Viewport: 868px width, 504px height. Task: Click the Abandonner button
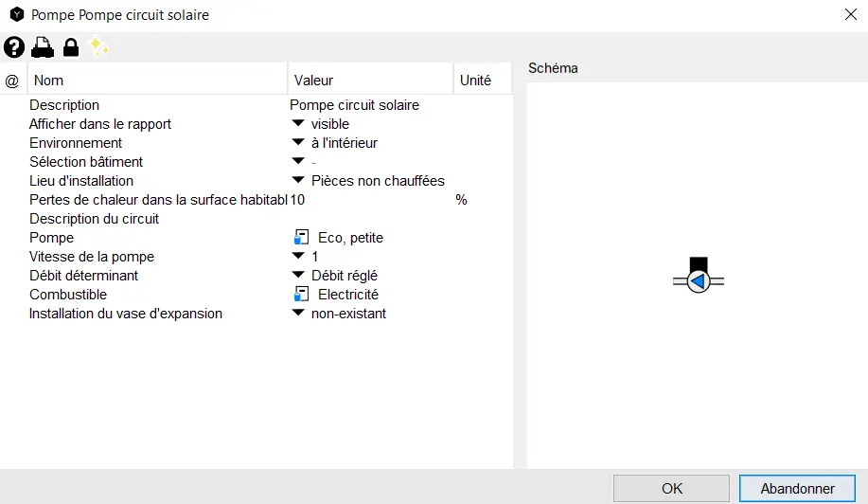tap(797, 489)
